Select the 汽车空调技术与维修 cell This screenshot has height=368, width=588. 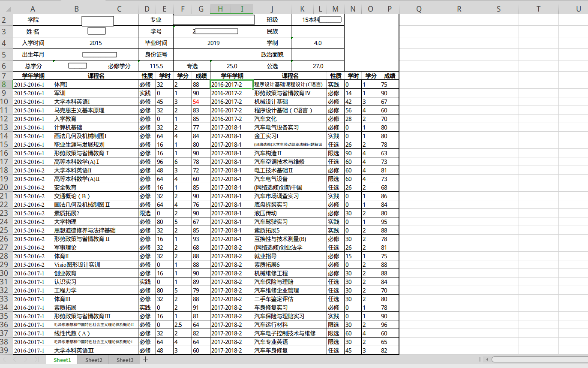290,162
